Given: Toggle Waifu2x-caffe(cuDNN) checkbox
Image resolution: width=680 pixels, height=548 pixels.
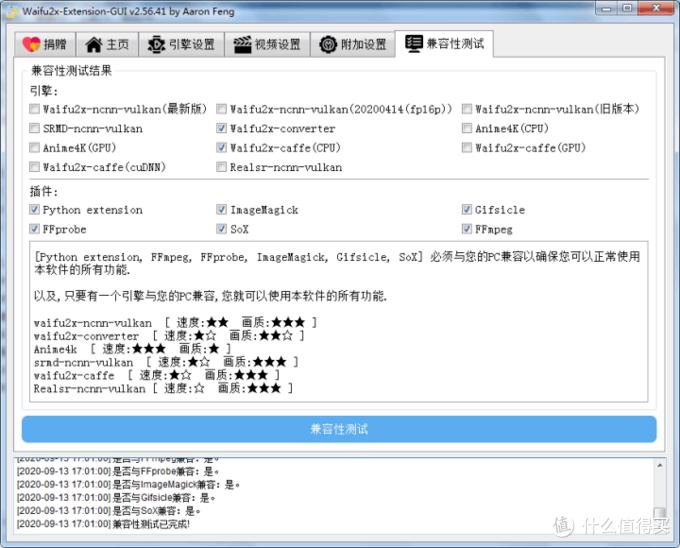Looking at the screenshot, I should (34, 167).
